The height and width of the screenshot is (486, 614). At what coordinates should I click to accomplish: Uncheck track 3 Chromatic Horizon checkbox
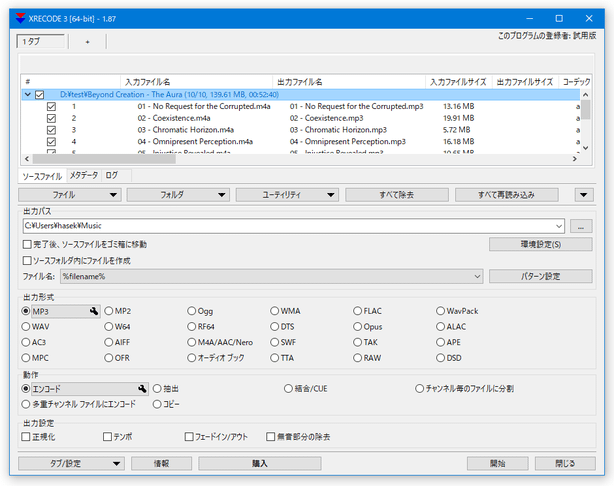pyautogui.click(x=51, y=130)
